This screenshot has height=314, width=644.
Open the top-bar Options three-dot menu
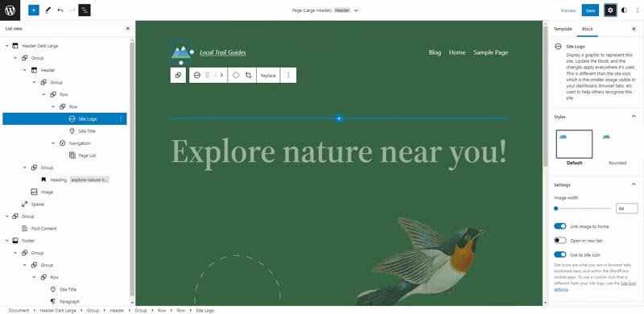638,10
